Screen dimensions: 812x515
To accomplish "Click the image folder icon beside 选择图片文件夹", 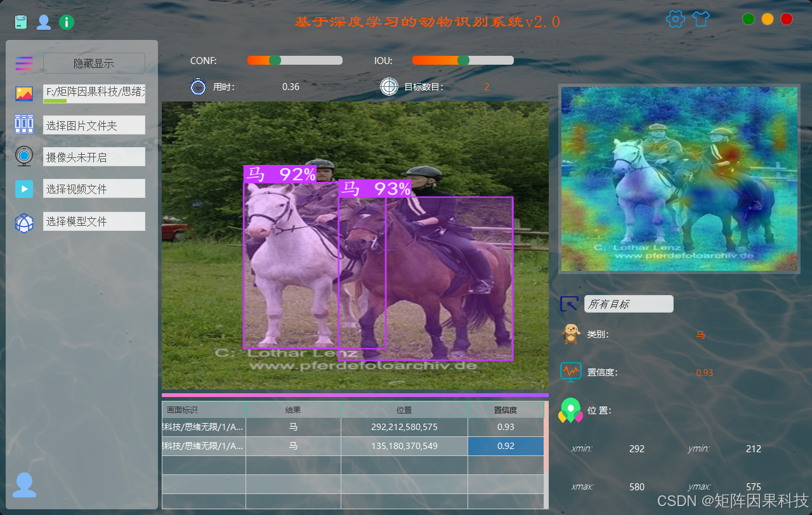I will point(24,124).
